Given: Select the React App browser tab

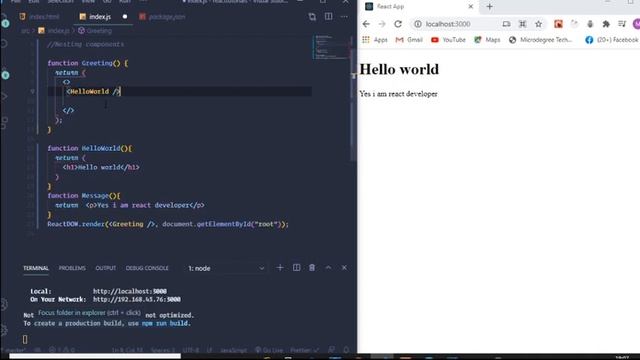Looking at the screenshot, I should (x=419, y=7).
